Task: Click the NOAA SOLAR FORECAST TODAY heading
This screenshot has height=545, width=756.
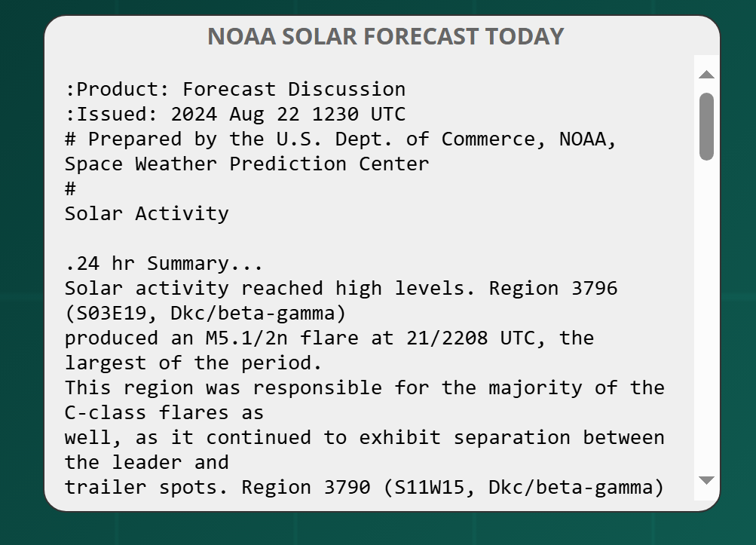Action: coord(385,36)
